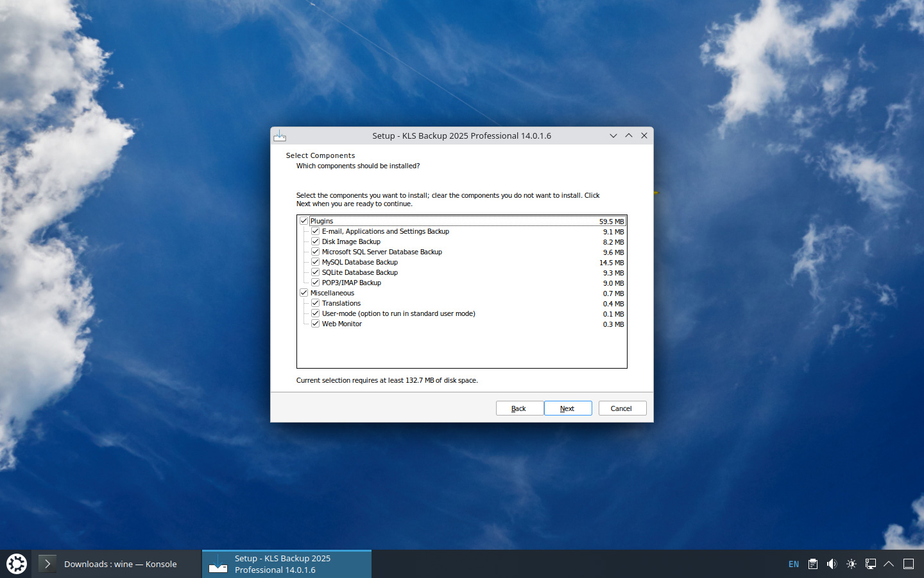
Task: Uncheck Disk Image Backup component
Action: click(x=316, y=241)
